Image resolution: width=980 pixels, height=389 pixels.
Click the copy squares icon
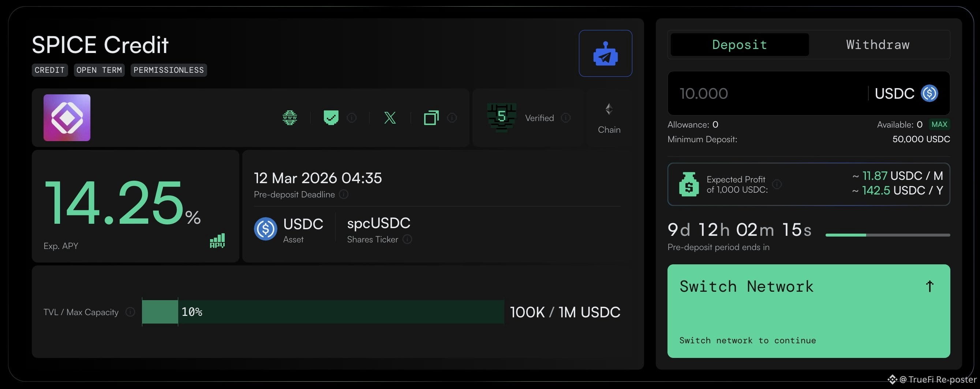click(x=431, y=117)
